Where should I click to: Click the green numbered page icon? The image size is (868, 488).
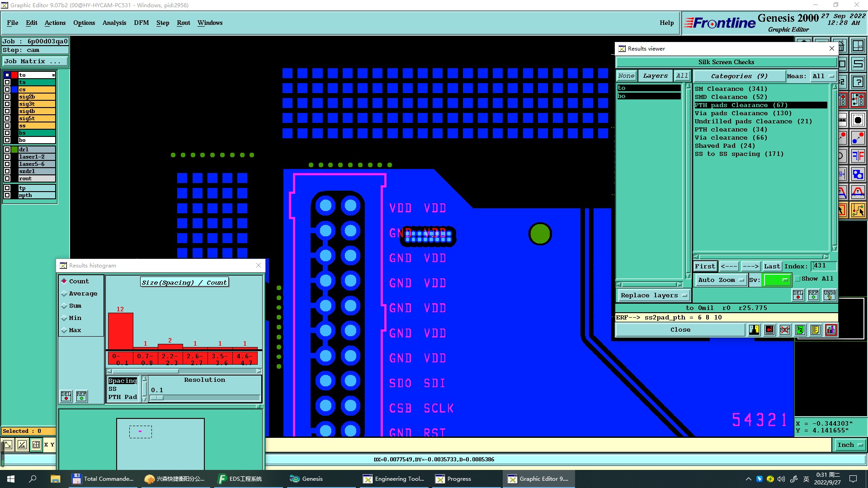800,330
